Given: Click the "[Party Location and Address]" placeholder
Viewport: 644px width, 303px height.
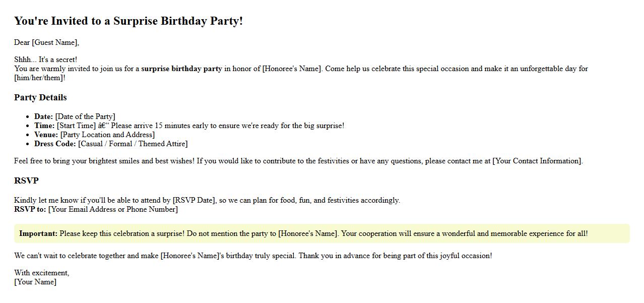Looking at the screenshot, I should click(107, 135).
